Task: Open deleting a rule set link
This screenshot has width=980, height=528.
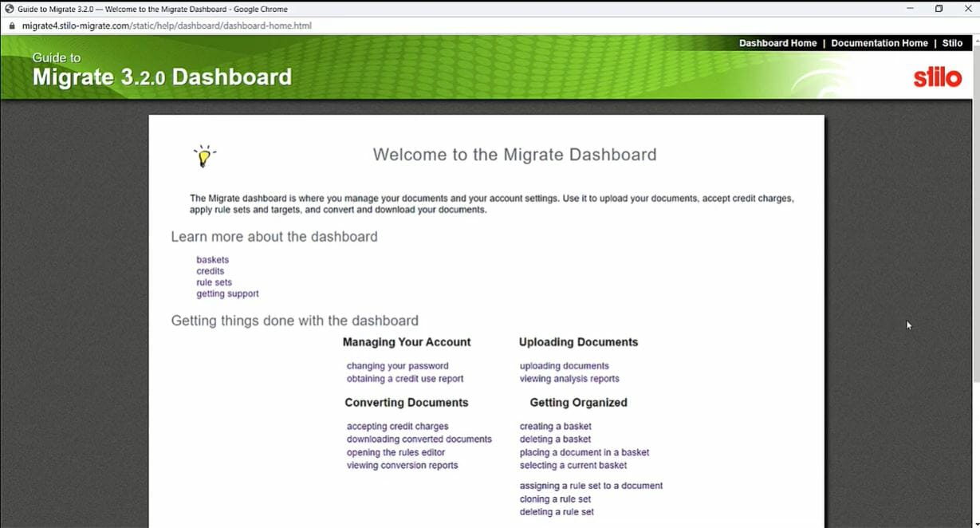Action: pyautogui.click(x=557, y=512)
